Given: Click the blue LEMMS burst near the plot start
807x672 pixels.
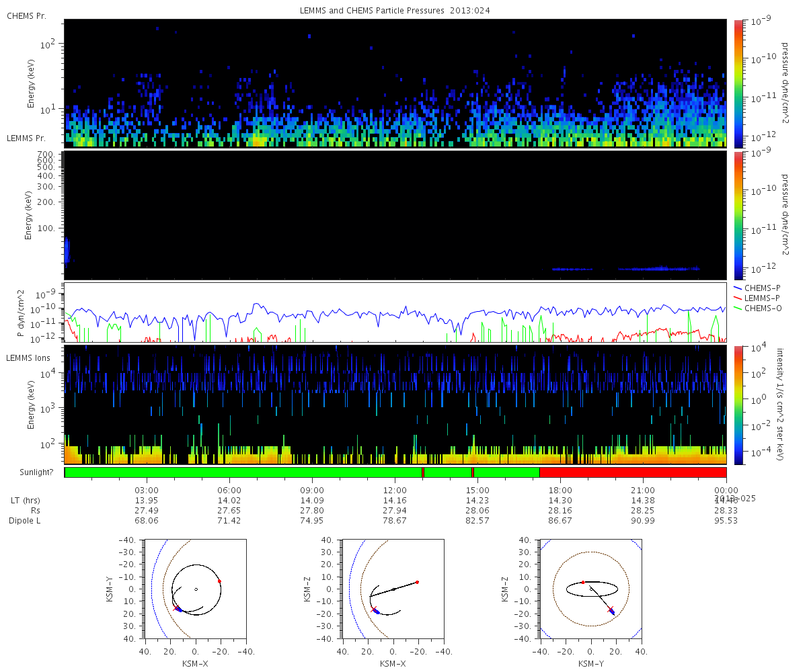Looking at the screenshot, I should coord(67,251).
